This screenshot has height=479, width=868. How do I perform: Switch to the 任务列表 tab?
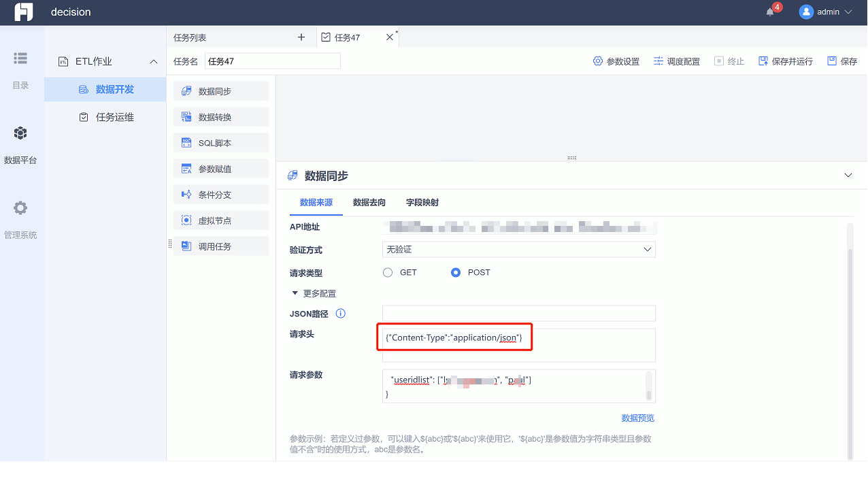click(190, 37)
